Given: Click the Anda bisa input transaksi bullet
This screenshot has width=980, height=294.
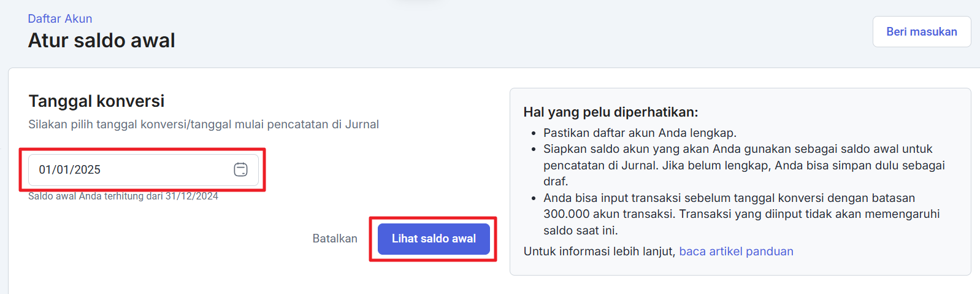Looking at the screenshot, I should click(729, 198).
